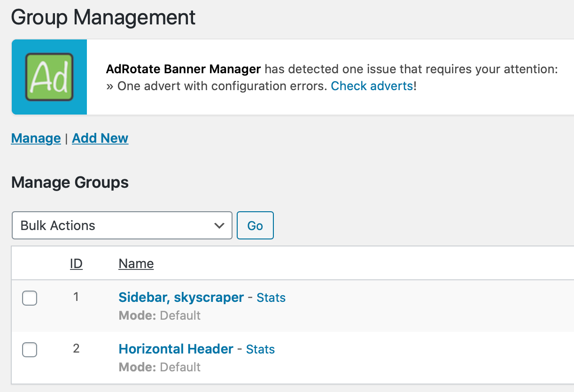Click the Group Management page title
The image size is (574, 392).
pyautogui.click(x=103, y=18)
